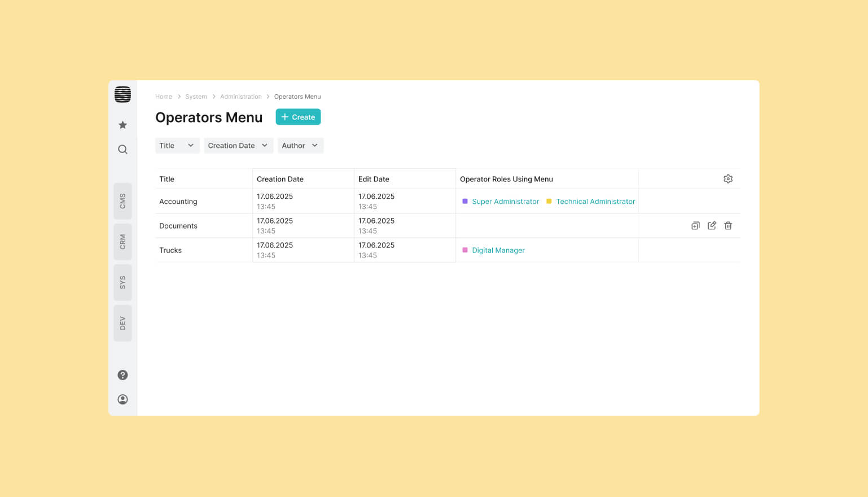Switch to the SYS sidebar tab

pos(122,282)
